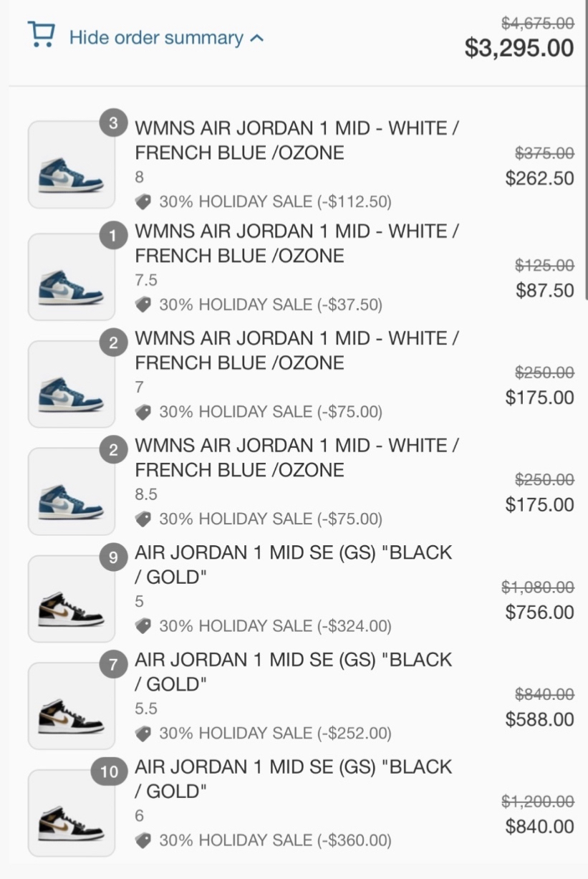Click the quantity badge showing 3
588x879 pixels.
coord(113,123)
